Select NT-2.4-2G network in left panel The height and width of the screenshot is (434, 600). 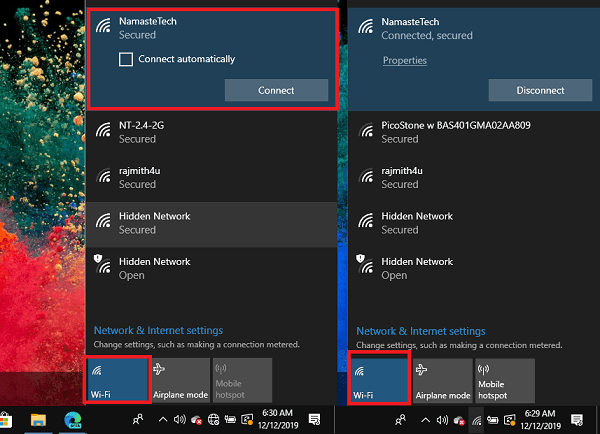212,132
